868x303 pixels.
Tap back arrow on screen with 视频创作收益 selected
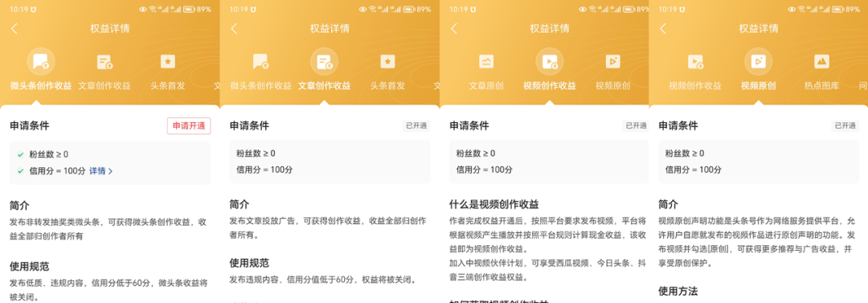454,30
